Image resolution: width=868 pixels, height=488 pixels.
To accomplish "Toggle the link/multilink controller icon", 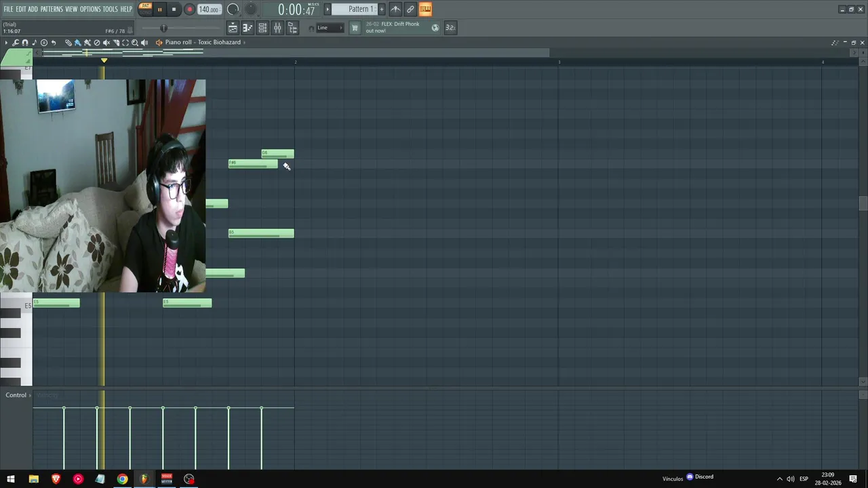I will click(410, 9).
